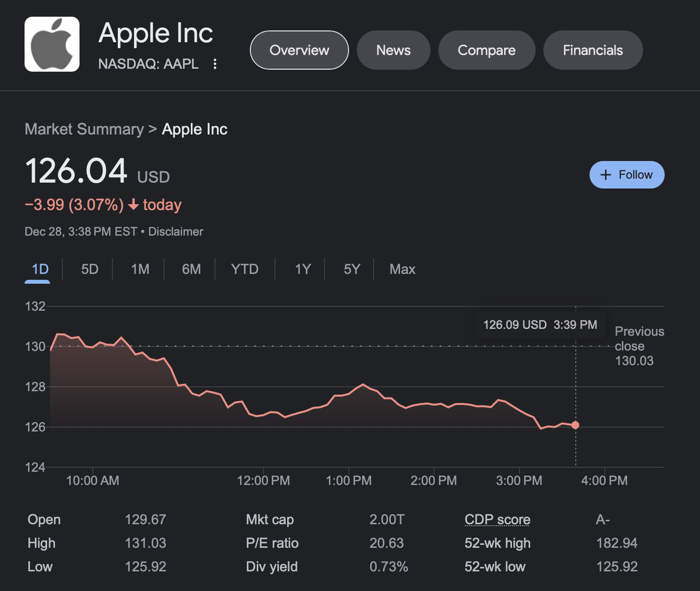700x591 pixels.
Task: Follow Apple Inc stock
Action: coord(626,175)
